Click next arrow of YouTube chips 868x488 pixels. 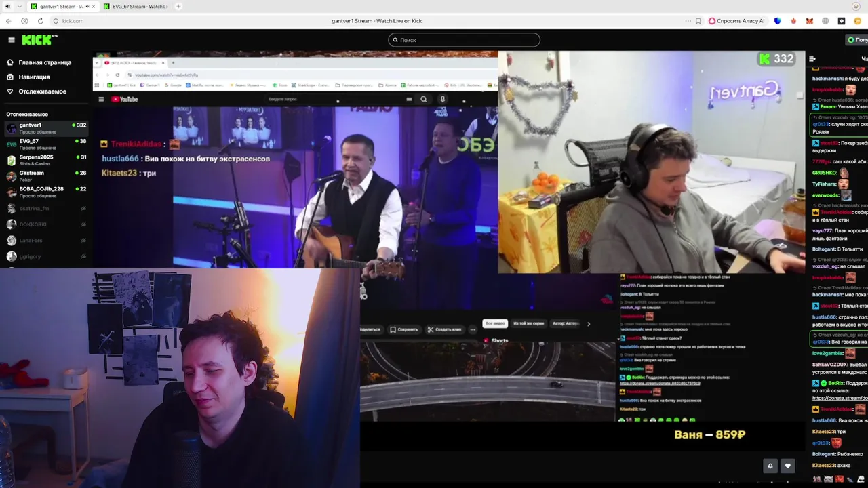(588, 324)
